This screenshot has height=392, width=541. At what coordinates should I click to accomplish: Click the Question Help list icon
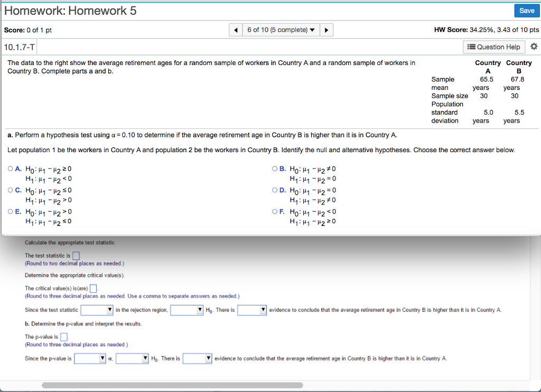point(470,47)
